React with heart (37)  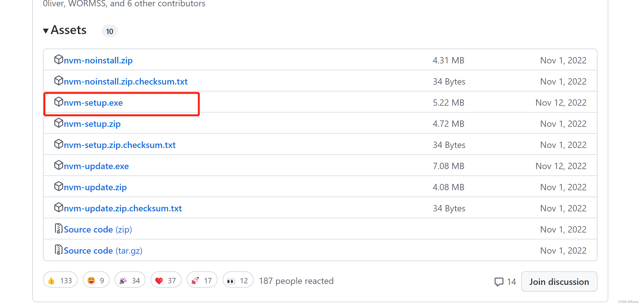pos(166,280)
